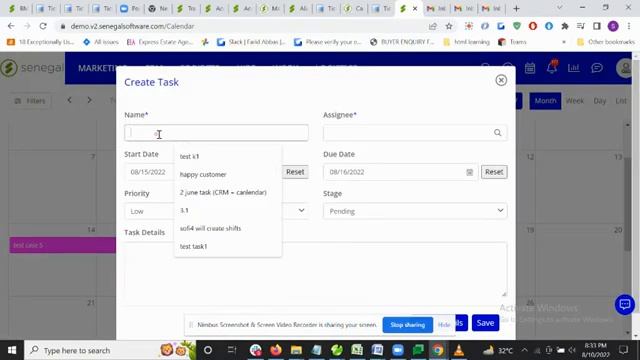Open the Chrome three-dot menu
This screenshot has height=360, width=640.
(x=629, y=26)
